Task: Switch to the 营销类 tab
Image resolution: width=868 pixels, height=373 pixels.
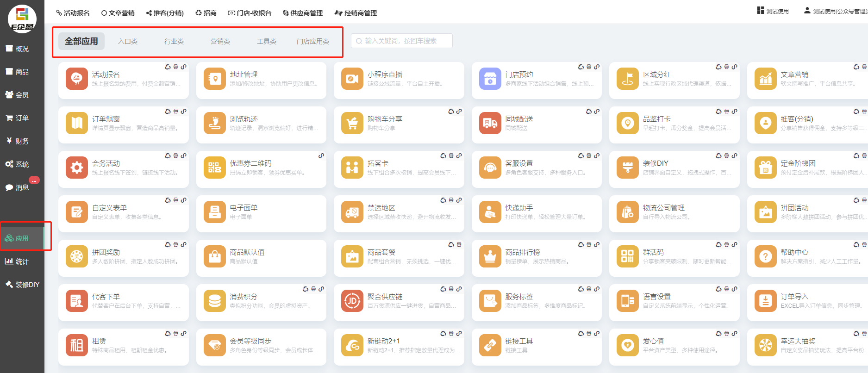Action: coord(220,42)
